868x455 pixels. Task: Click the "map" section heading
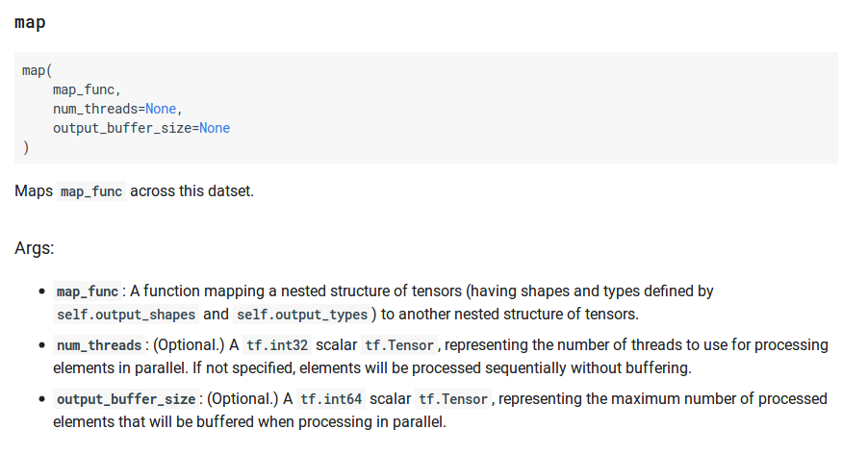click(30, 22)
